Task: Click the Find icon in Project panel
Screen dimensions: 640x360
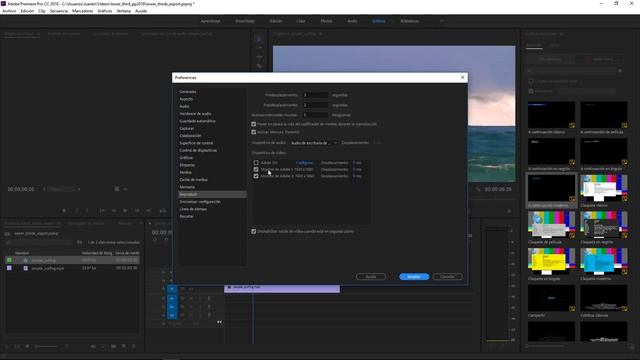Action: 103,347
